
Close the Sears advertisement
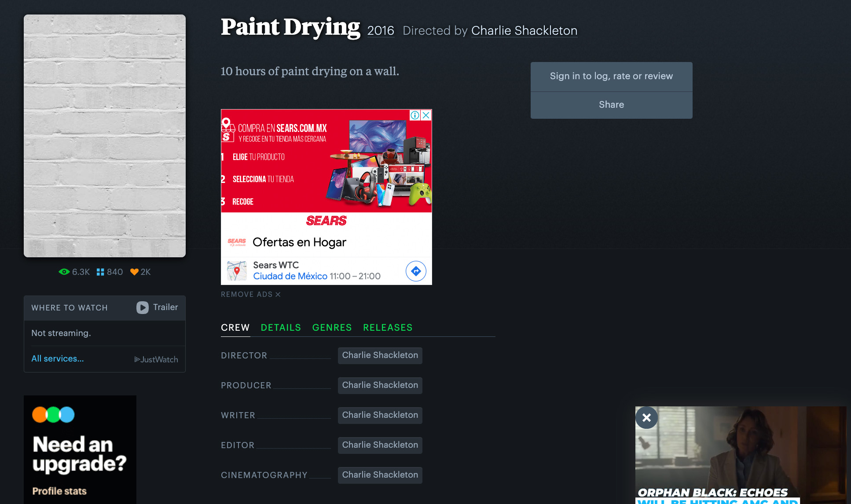pyautogui.click(x=426, y=115)
